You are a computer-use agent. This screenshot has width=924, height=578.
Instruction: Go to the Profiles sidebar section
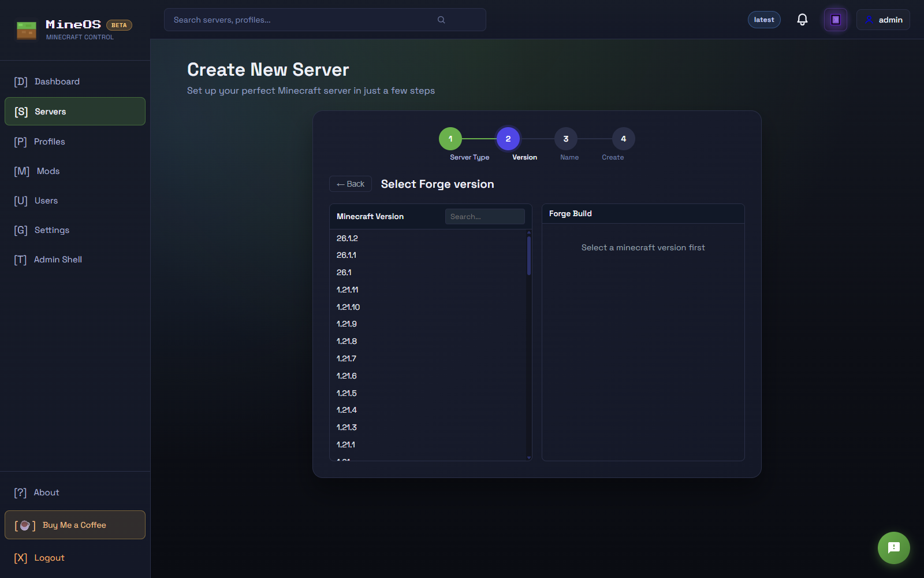(49, 141)
